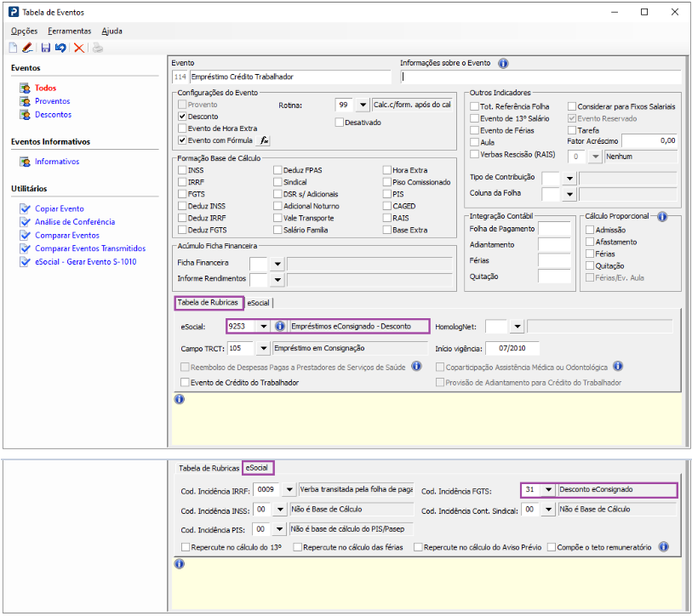Filter by Descontos link
692x616 pixels.
coord(53,114)
